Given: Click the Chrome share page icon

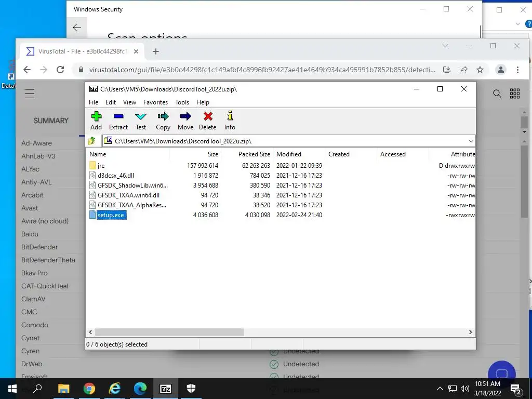Looking at the screenshot, I should pos(463,70).
